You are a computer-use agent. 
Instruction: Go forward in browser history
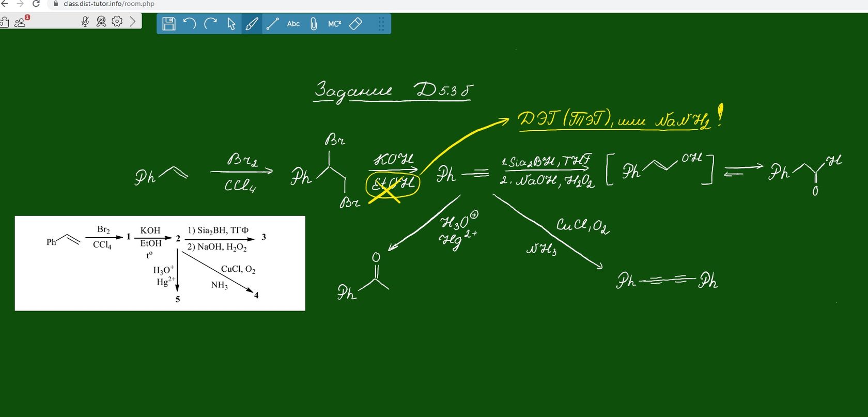pyautogui.click(x=20, y=4)
